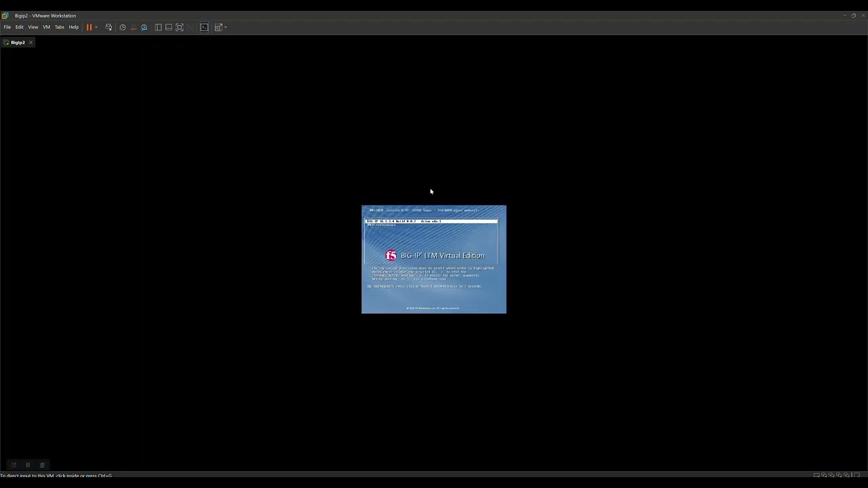This screenshot has width=868, height=488.
Task: Revert VM to previous snapshot
Action: pos(134,27)
